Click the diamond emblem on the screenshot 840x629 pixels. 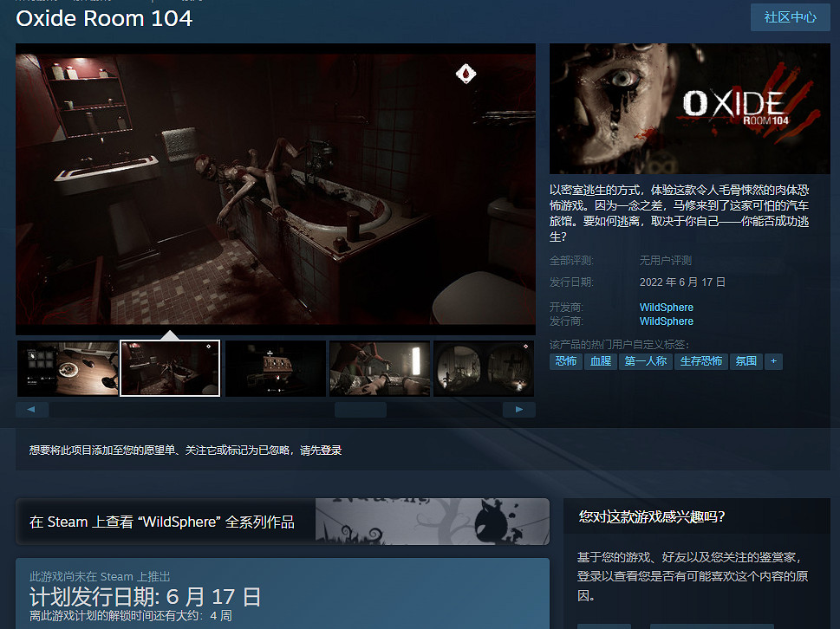click(x=466, y=75)
